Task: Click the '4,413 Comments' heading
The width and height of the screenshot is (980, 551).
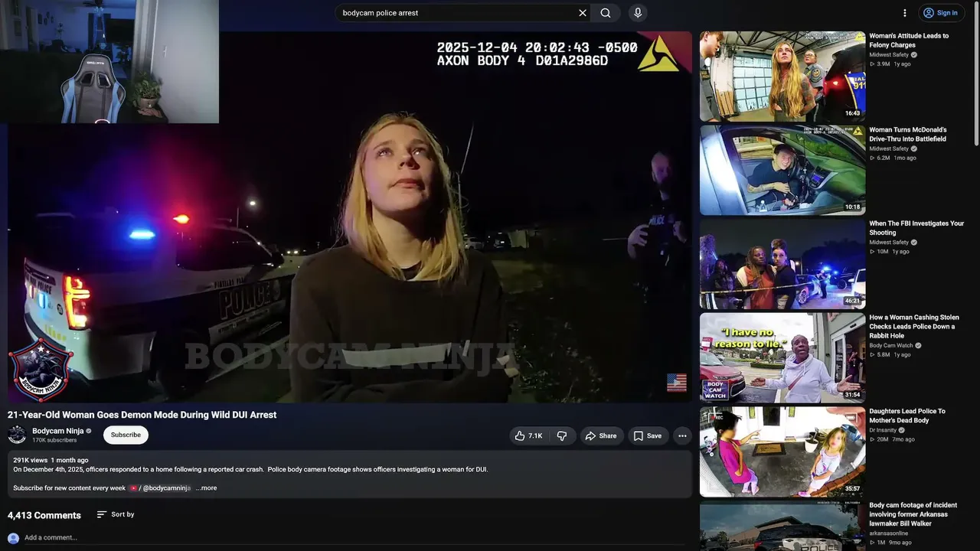Action: (x=44, y=515)
